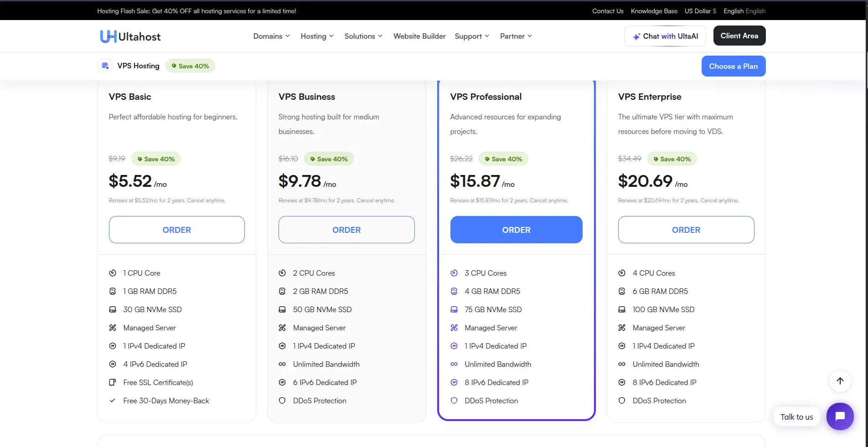The width and height of the screenshot is (868, 447).
Task: Change language from English
Action: click(x=744, y=11)
